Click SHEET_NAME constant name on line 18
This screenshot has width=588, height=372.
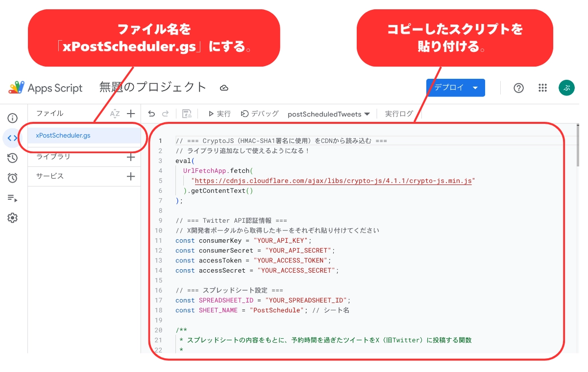[218, 310]
